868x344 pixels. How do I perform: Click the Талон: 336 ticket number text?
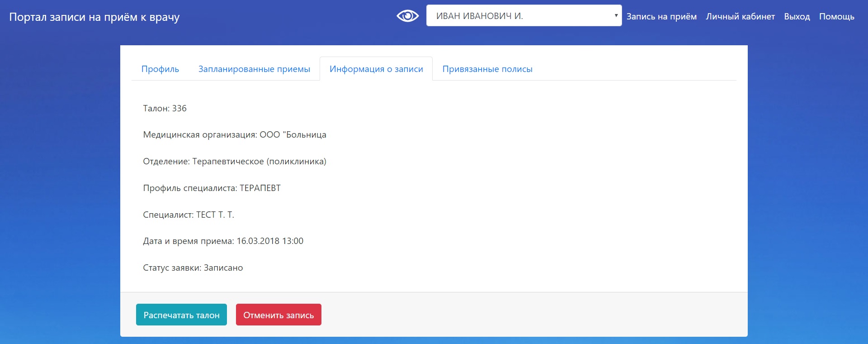click(165, 109)
